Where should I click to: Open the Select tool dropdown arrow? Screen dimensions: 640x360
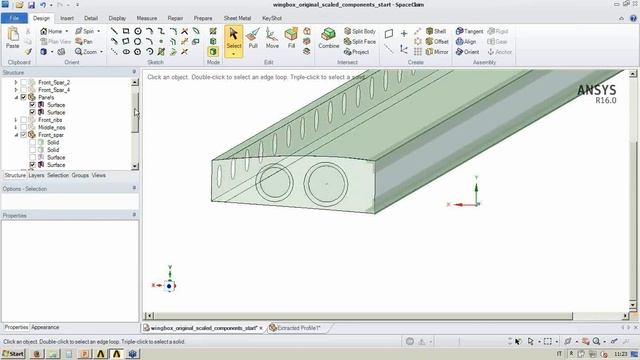[x=233, y=54]
